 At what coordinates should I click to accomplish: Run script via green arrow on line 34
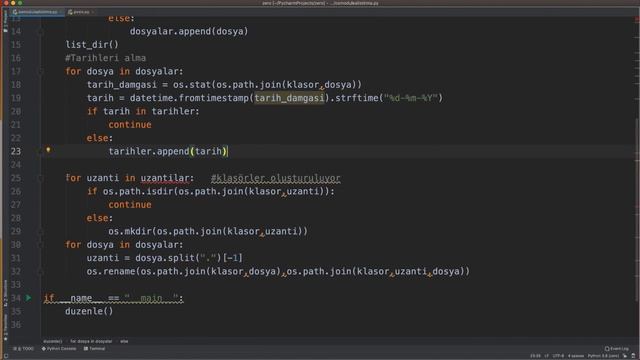click(x=28, y=298)
